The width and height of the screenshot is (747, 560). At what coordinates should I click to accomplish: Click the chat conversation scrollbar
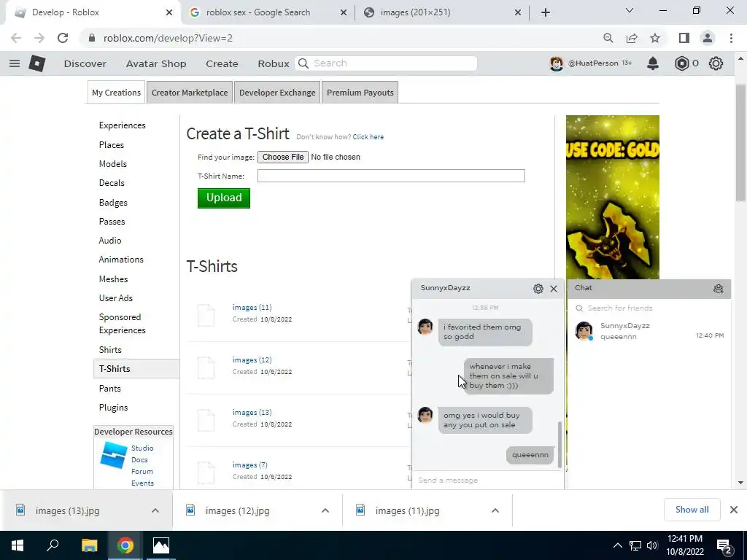click(560, 444)
